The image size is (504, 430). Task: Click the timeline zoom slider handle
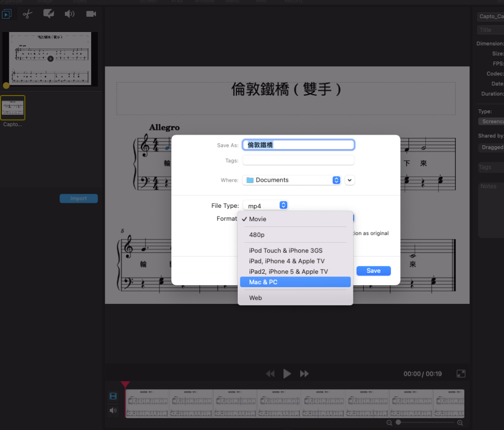398,423
